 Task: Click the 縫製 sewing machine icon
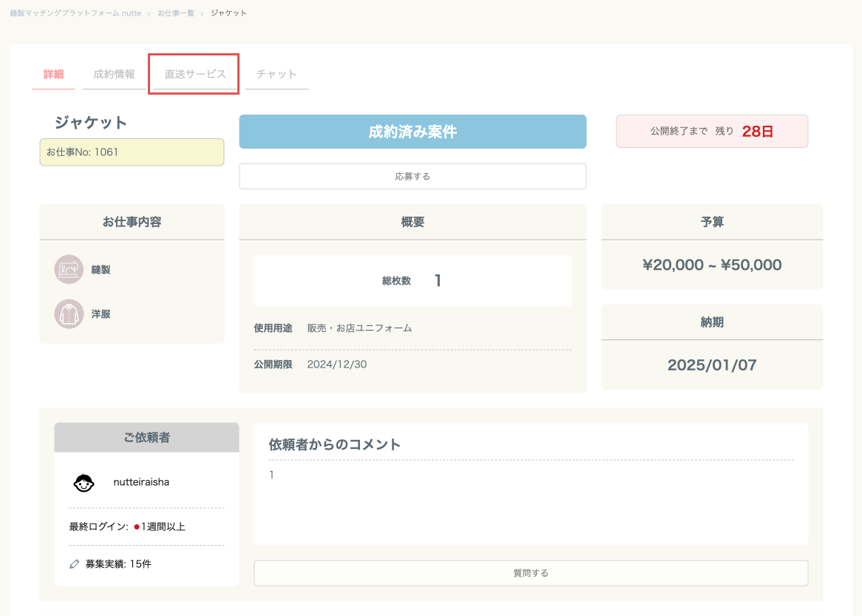(x=69, y=269)
